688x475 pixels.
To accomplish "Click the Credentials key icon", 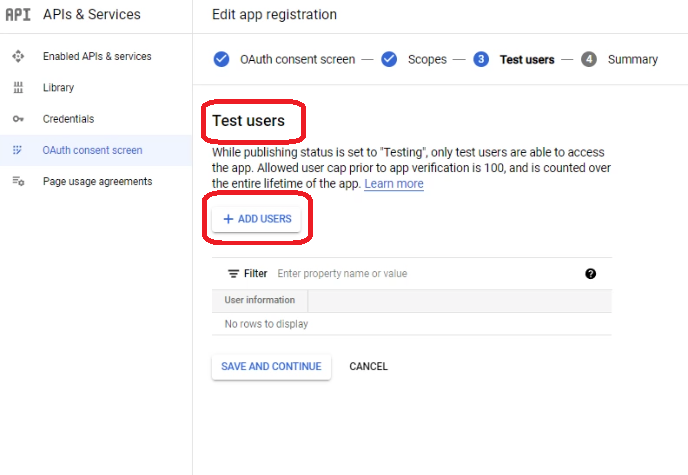I will [18, 119].
